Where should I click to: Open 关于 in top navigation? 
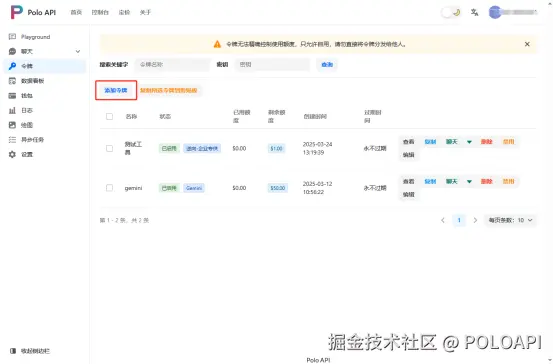click(145, 12)
